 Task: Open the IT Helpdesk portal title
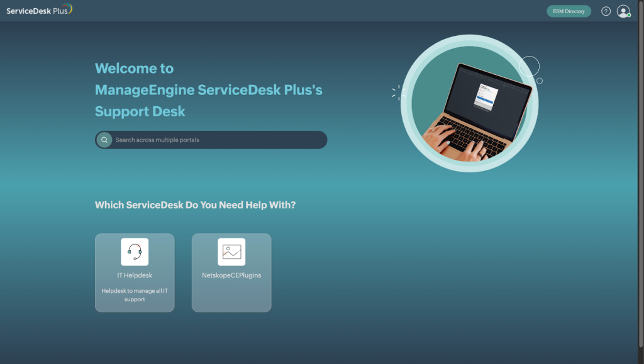135,275
